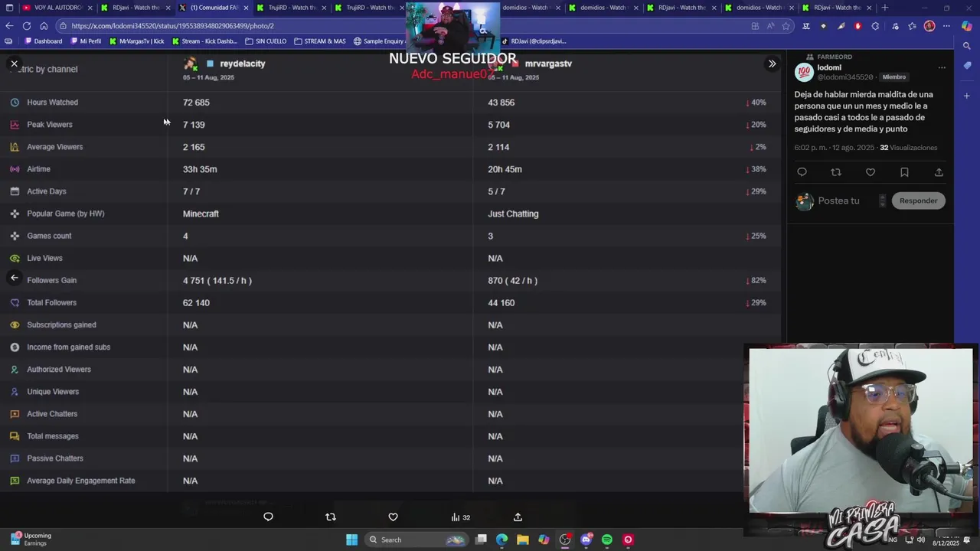This screenshot has height=551, width=980.
Task: Reply icon under lodomi's post in sidebar
Action: [802, 172]
